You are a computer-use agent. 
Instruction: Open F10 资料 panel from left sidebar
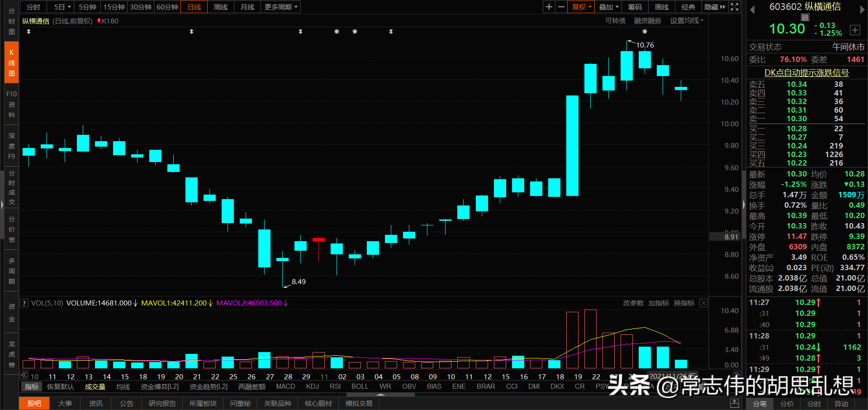pos(11,104)
